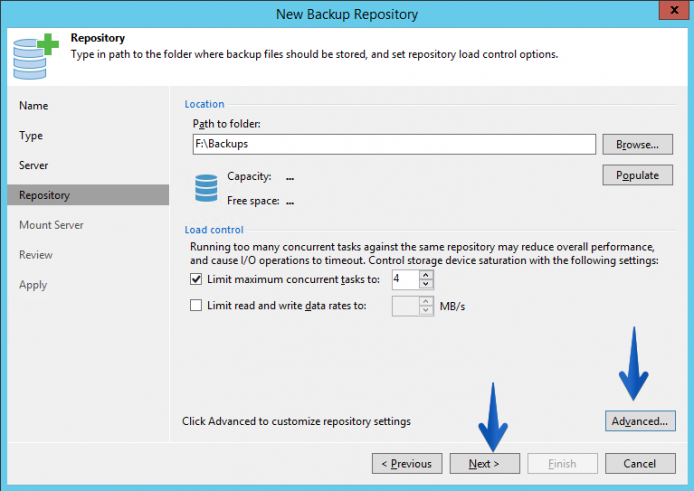The image size is (694, 491).
Task: Uncheck Limit maximum concurrent tasks checkbox
Action: pos(196,279)
